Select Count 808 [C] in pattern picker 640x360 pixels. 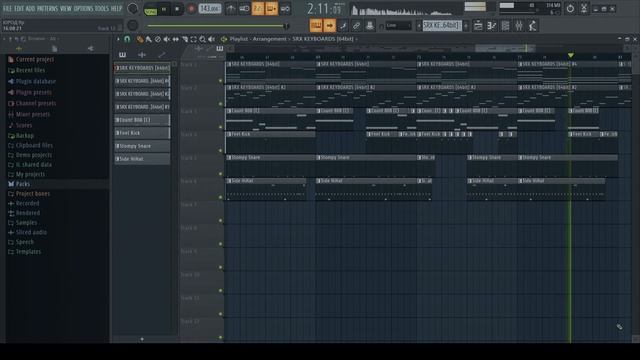[142, 120]
